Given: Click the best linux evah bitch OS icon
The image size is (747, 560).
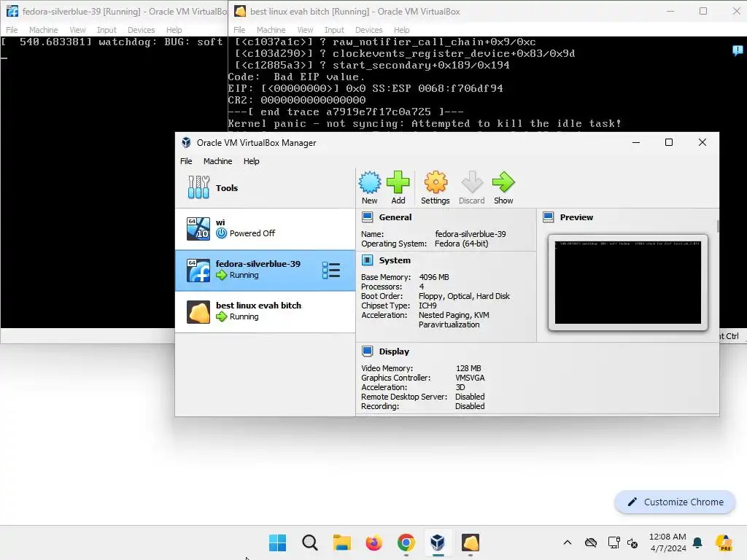Looking at the screenshot, I should pyautogui.click(x=198, y=312).
